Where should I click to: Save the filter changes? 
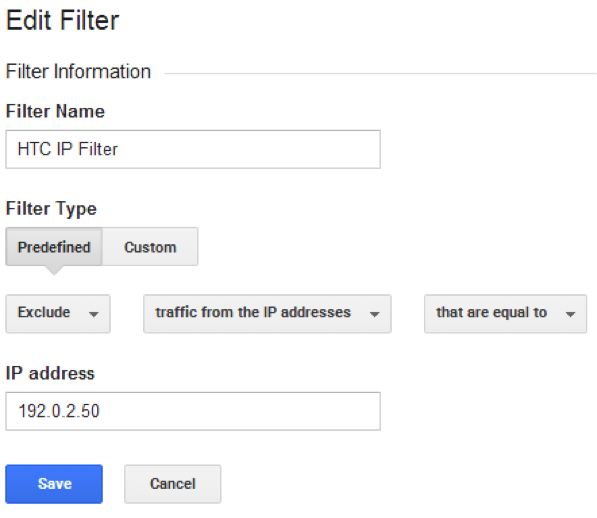click(x=54, y=484)
